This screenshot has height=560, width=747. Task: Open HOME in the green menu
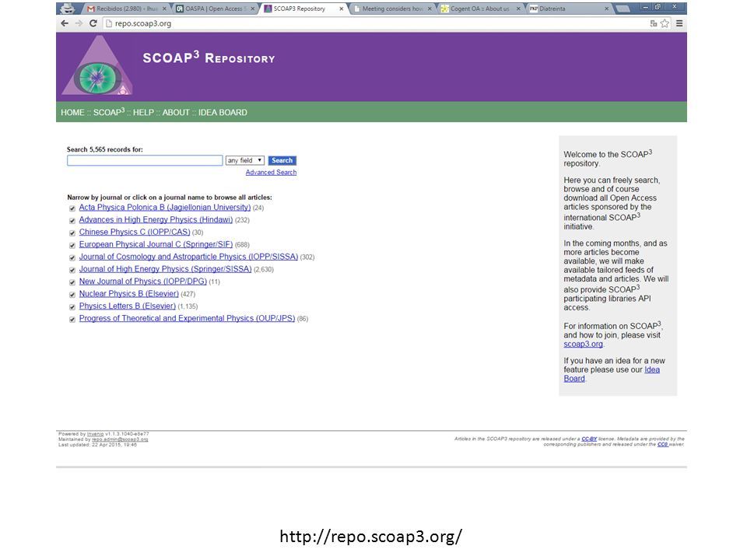coord(72,112)
